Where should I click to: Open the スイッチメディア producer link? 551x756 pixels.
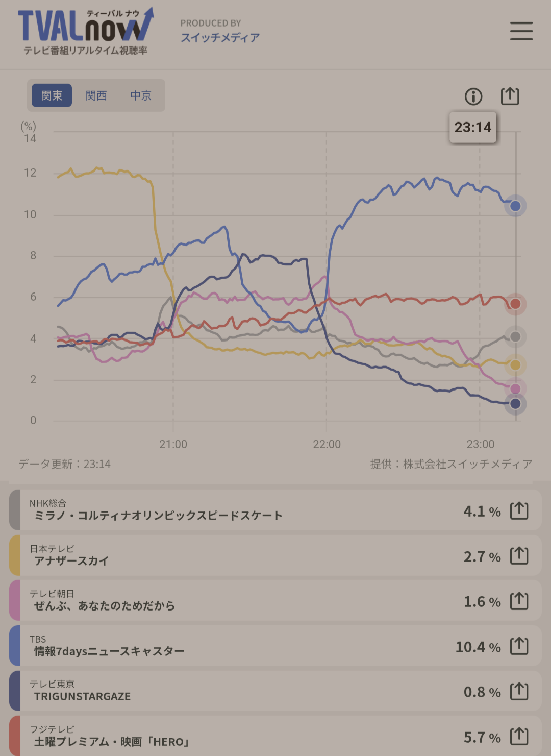[220, 37]
